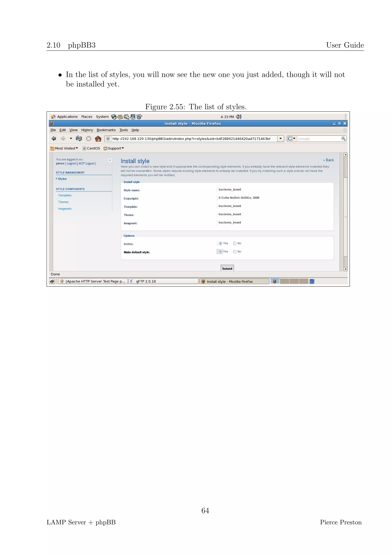The width and height of the screenshot is (392, 555).
Task: Go to the Home page icon
Action: (x=98, y=139)
